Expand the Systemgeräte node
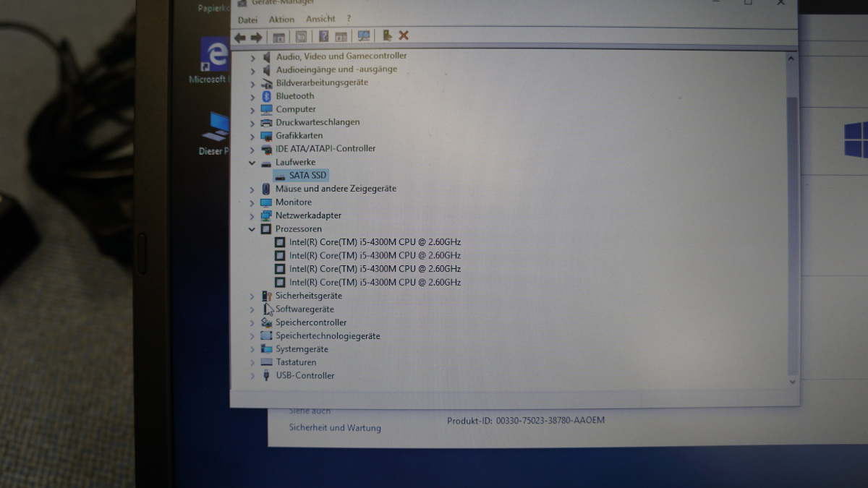The width and height of the screenshot is (868, 488). click(252, 349)
